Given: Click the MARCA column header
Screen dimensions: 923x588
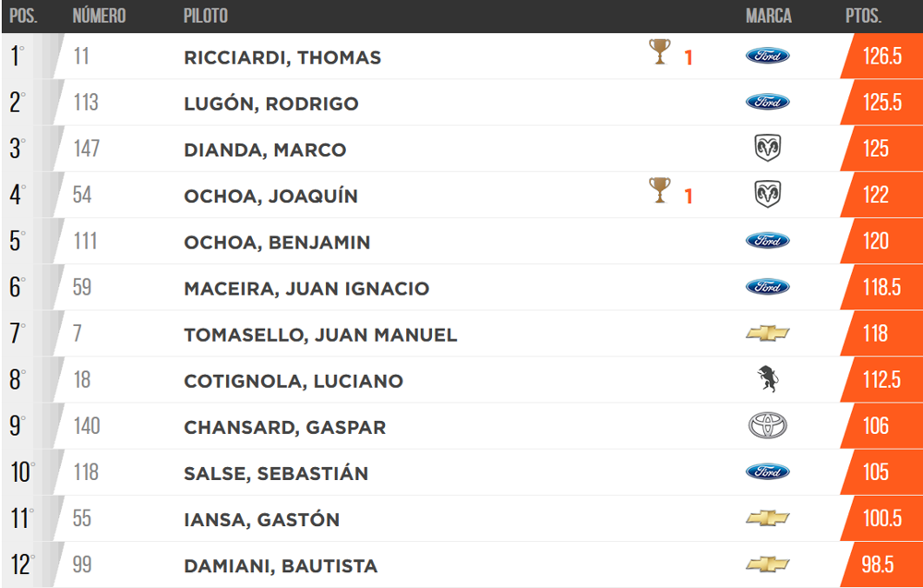Looking at the screenshot, I should coord(768,16).
